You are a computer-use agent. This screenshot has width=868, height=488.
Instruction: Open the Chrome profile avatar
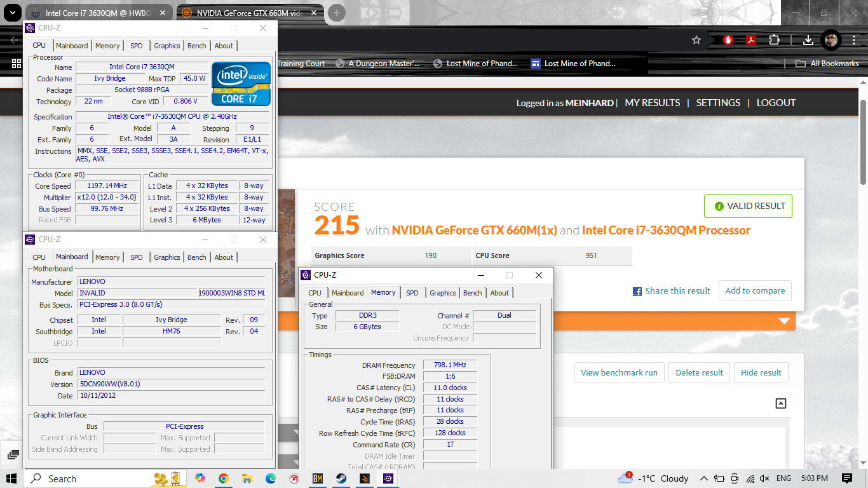coord(831,40)
